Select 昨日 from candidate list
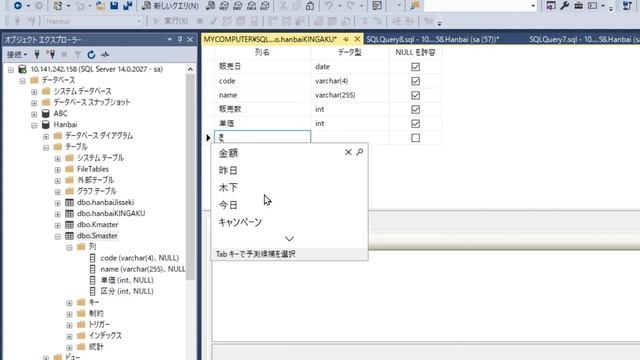The height and width of the screenshot is (360, 640). click(228, 170)
